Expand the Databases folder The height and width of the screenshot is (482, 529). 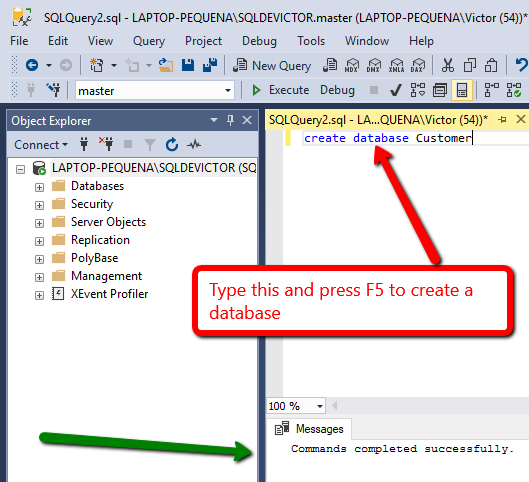[39, 187]
